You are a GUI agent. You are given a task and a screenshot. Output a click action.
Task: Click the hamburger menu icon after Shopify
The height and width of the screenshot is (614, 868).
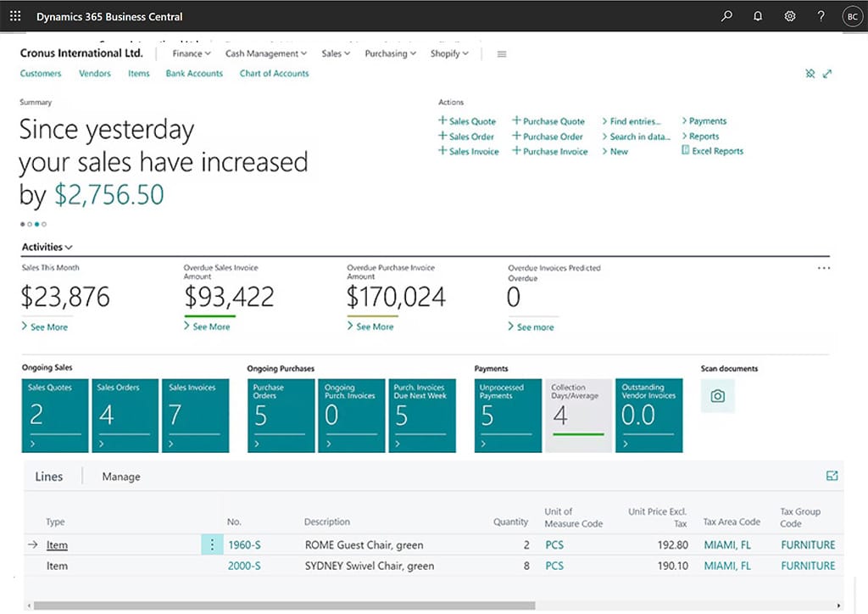(502, 53)
